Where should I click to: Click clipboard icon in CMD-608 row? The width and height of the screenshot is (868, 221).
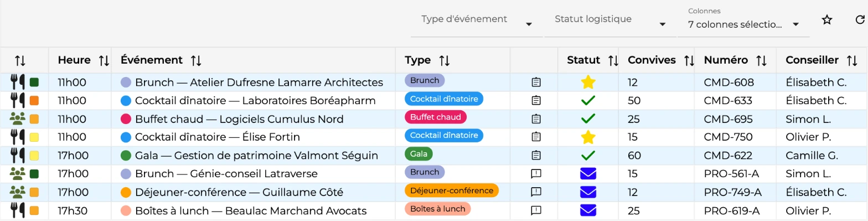[535, 83]
